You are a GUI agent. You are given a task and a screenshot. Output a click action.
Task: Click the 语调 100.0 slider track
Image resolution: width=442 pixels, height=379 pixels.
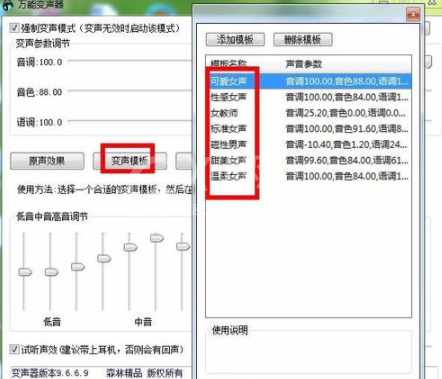tap(130, 121)
